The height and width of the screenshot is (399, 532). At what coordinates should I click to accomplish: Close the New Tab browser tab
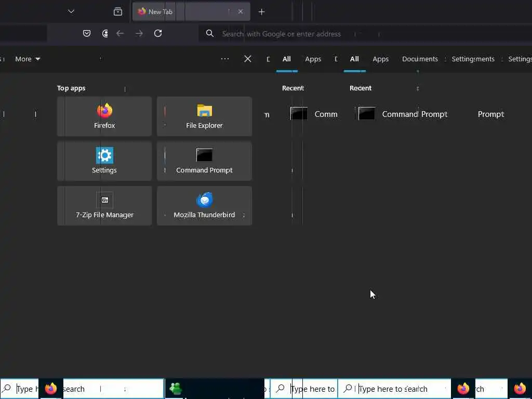241,11
